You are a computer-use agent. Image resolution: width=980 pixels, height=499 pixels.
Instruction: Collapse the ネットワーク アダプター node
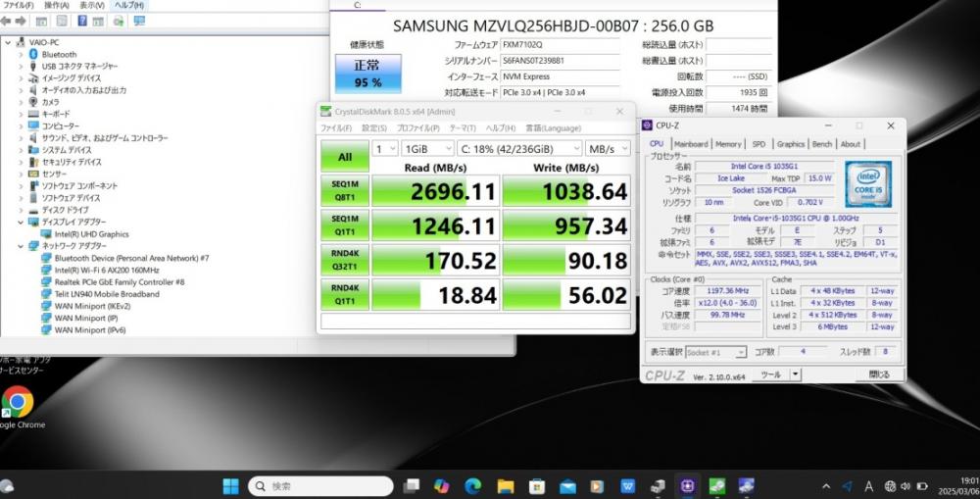20,246
